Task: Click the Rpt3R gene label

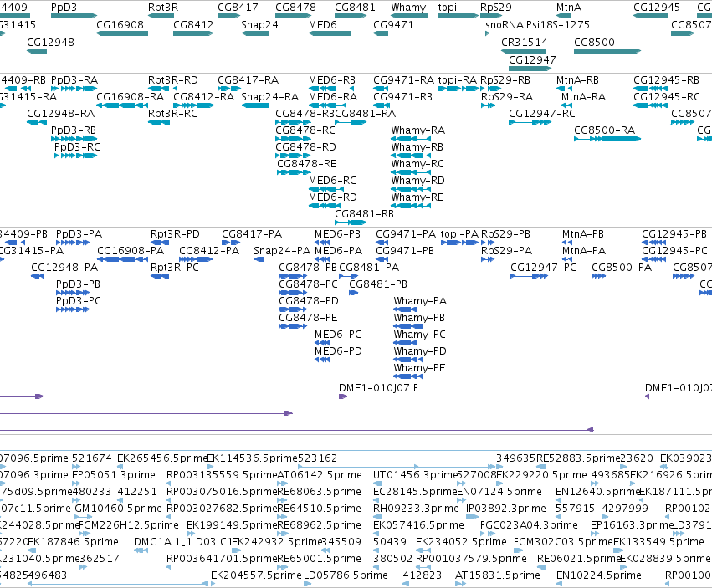Action: 163,8
